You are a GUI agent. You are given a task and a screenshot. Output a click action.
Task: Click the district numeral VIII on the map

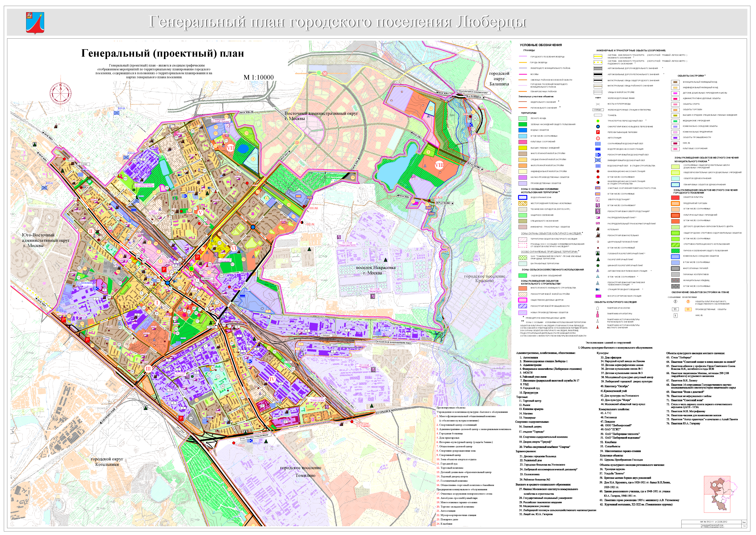(x=439, y=165)
